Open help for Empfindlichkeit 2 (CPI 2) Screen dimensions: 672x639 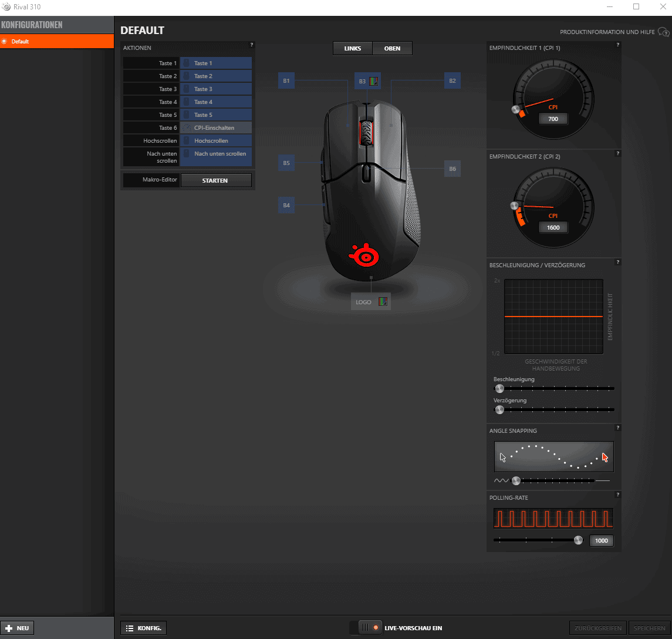[617, 153]
